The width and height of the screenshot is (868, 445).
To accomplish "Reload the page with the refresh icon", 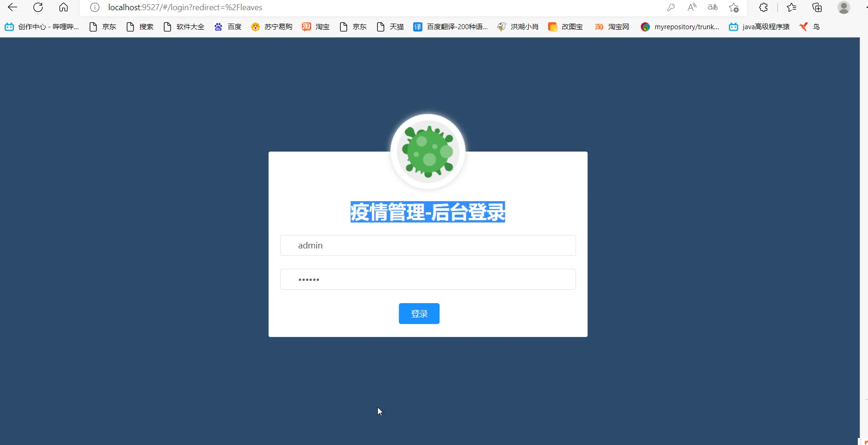I will click(x=38, y=7).
